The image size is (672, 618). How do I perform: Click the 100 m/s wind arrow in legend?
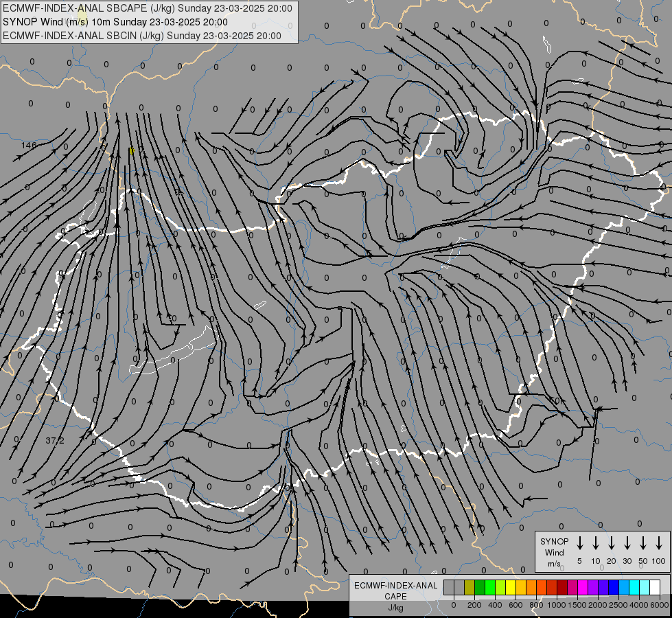659,543
